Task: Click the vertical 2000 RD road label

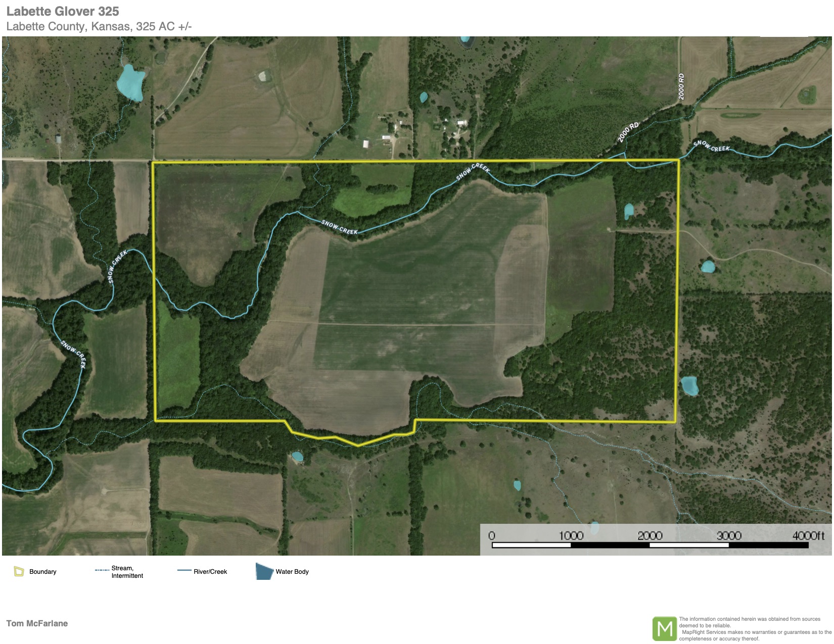Action: 681,86
